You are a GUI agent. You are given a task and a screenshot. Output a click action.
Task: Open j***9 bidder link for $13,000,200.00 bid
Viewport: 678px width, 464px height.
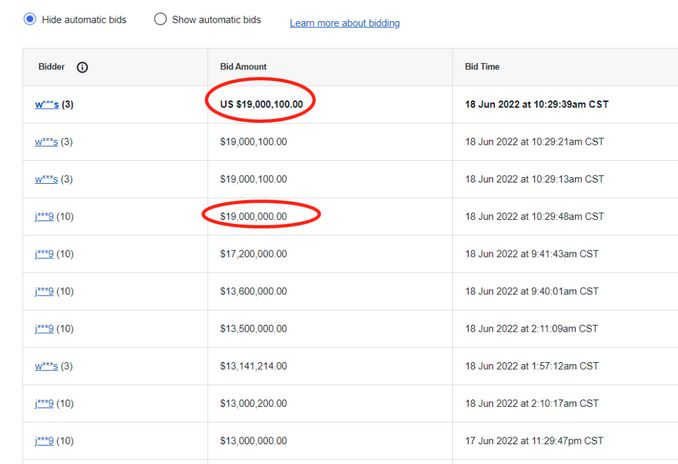(x=44, y=403)
